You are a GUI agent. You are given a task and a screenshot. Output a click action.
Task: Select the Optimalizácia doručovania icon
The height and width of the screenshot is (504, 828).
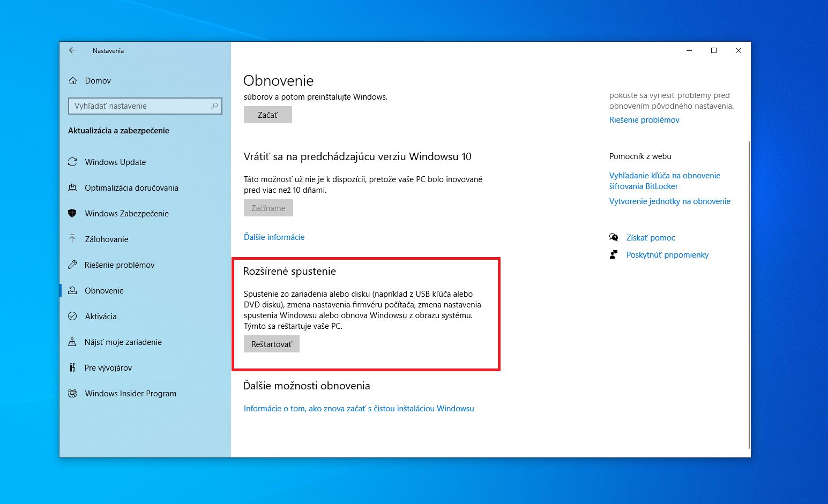pyautogui.click(x=72, y=188)
